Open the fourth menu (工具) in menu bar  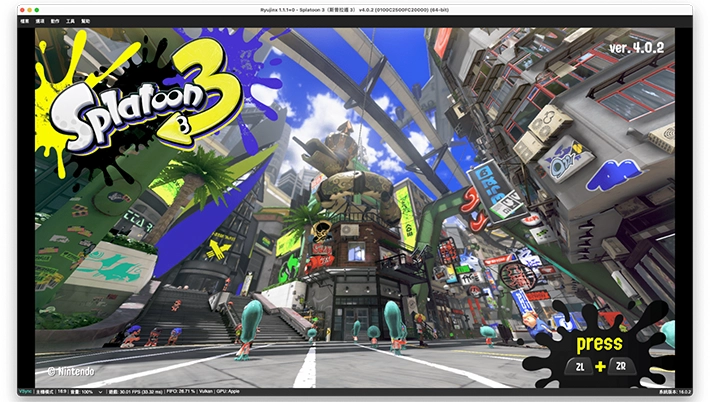70,21
